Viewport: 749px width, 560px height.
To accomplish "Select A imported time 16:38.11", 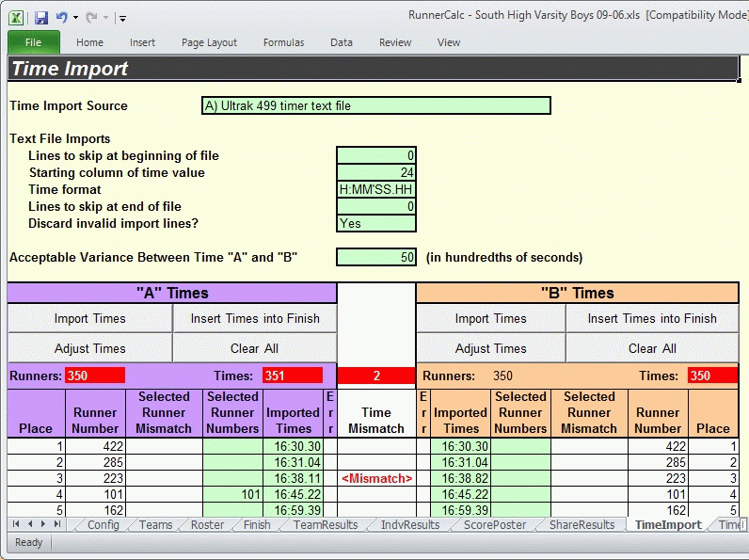I will point(293,478).
